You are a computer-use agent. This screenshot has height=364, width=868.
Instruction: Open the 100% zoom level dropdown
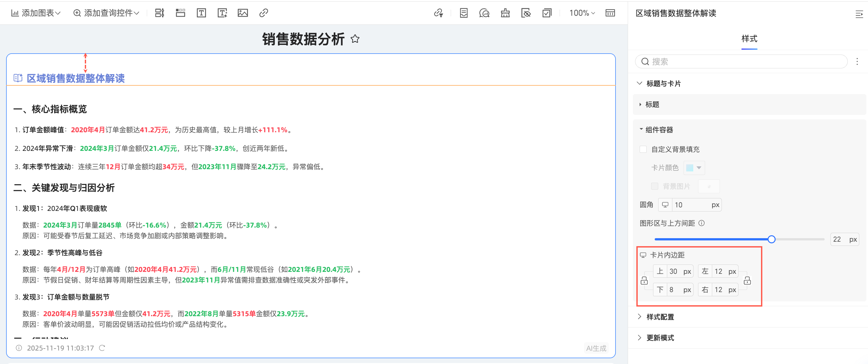click(x=582, y=13)
